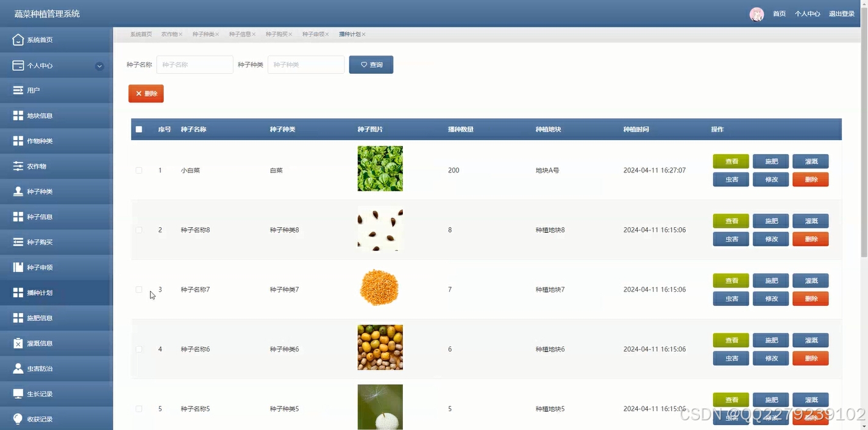
Task: Tick the checkbox next to 种子名称7
Action: (138, 289)
